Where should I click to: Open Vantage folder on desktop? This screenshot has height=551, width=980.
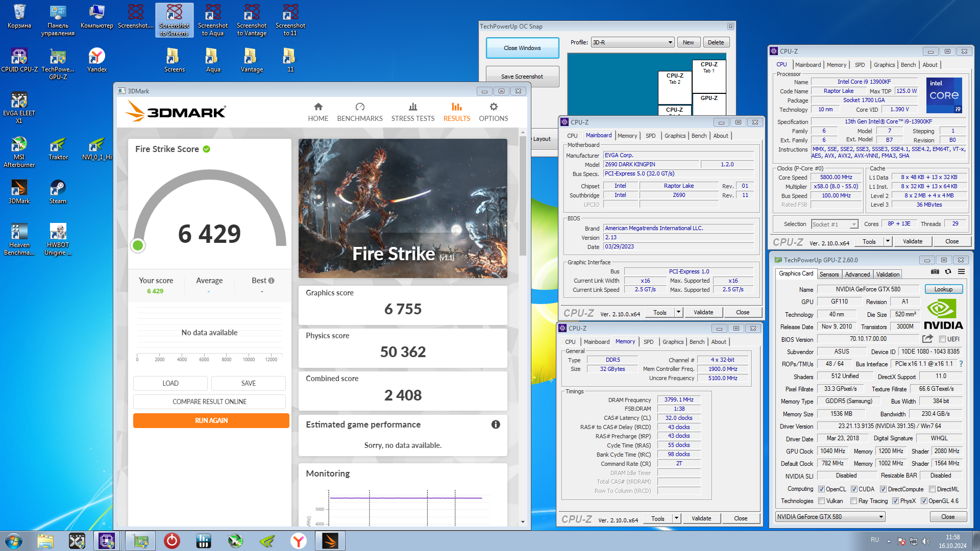252,61
